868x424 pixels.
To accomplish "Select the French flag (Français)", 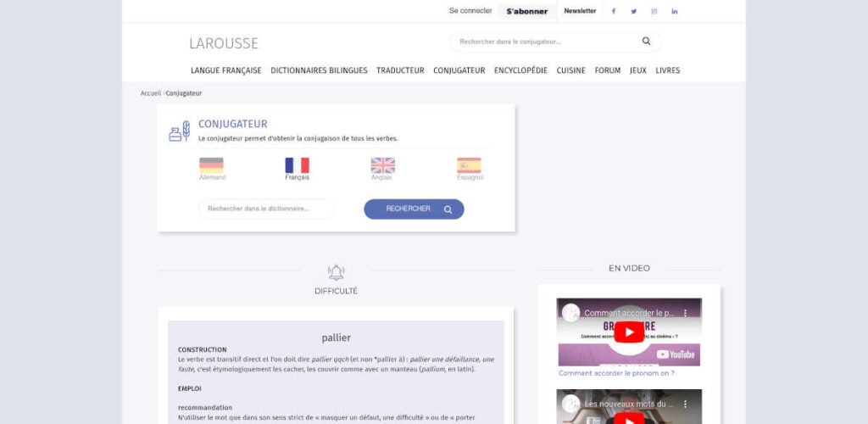I will click(298, 165).
